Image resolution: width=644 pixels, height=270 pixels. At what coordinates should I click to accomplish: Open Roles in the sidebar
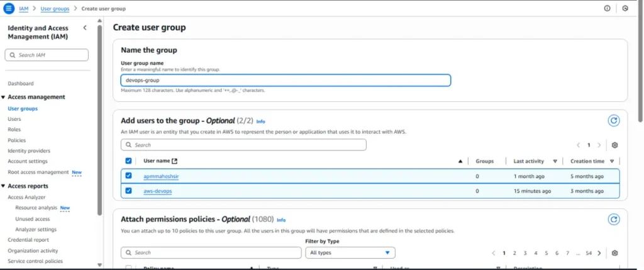14,130
